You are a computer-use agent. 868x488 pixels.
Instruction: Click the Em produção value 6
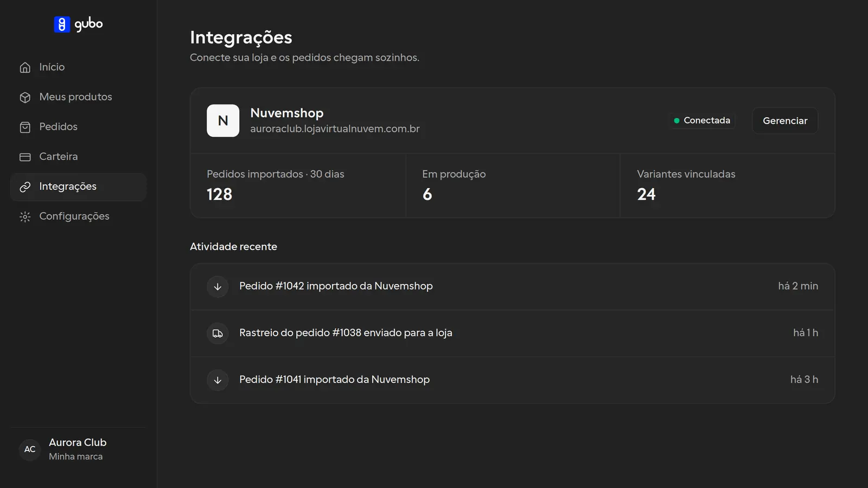(427, 194)
